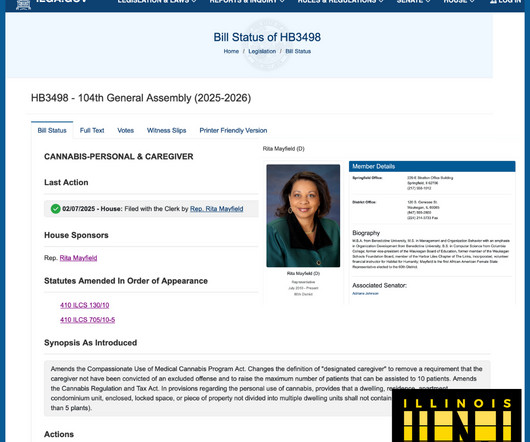Open the Rules & Regulations dropdown
The height and width of the screenshot is (442, 530).
point(340,2)
